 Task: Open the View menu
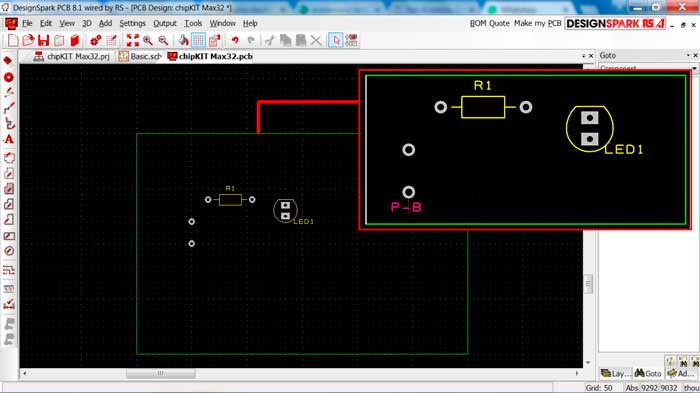pyautogui.click(x=67, y=23)
